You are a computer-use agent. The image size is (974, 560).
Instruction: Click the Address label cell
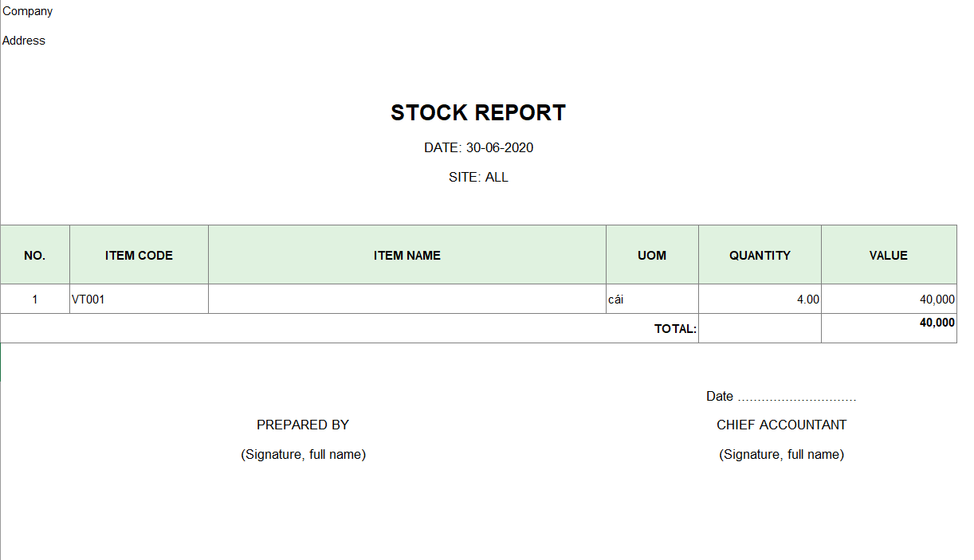(24, 41)
